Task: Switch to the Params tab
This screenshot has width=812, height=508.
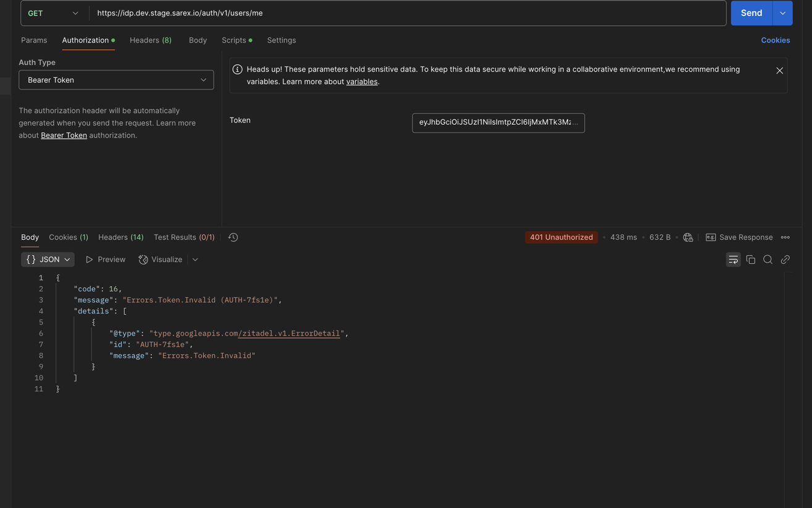Action: tap(34, 40)
